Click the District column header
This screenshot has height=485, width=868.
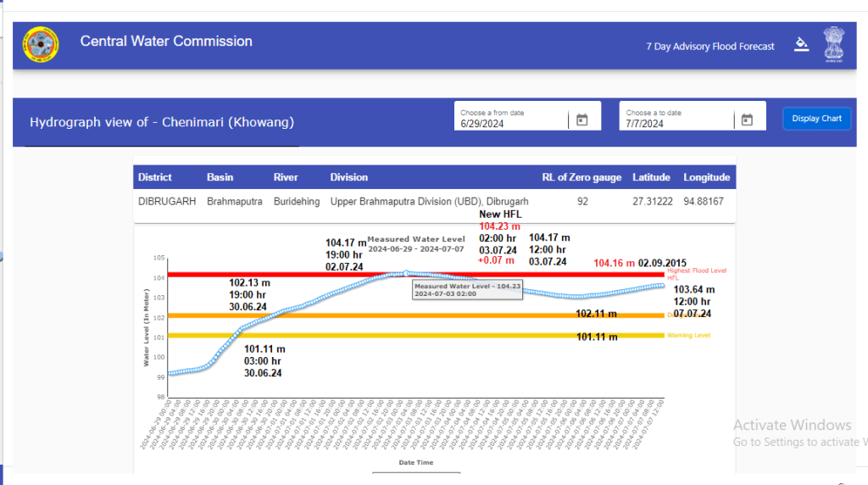(155, 177)
